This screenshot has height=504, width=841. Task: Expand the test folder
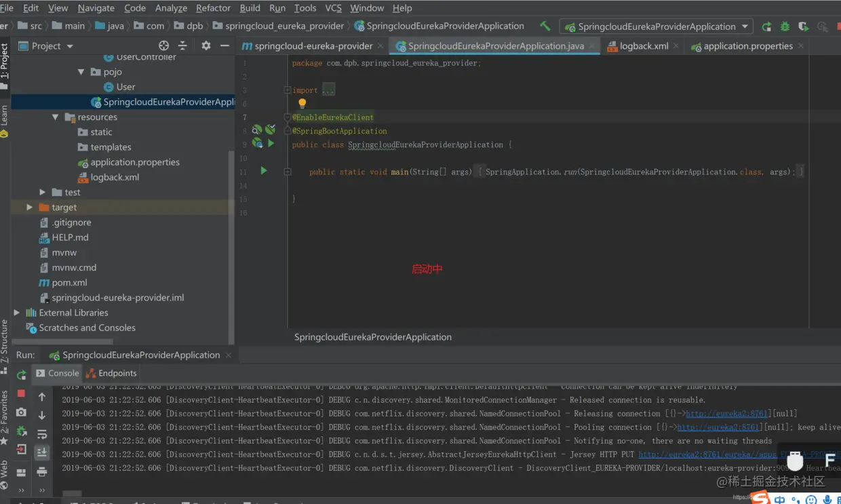point(43,193)
